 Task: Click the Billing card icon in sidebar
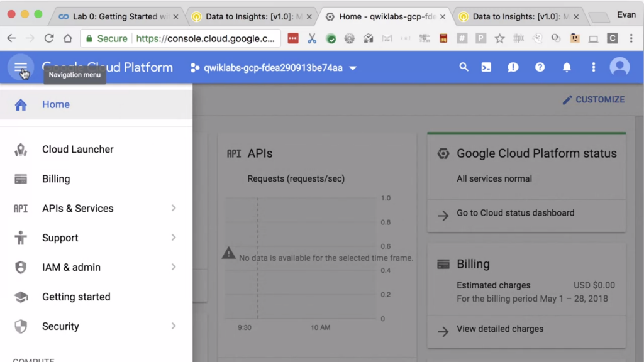point(21,179)
